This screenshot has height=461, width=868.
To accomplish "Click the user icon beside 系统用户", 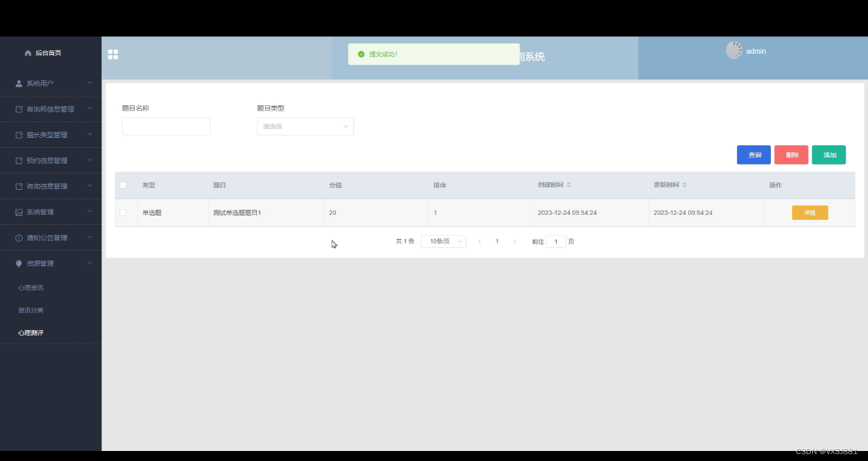I will click(19, 83).
